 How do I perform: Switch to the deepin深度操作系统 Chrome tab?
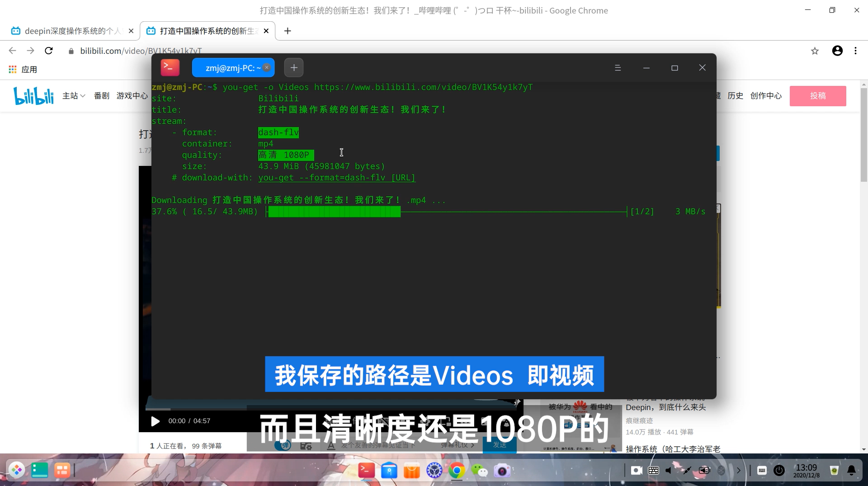(x=72, y=31)
